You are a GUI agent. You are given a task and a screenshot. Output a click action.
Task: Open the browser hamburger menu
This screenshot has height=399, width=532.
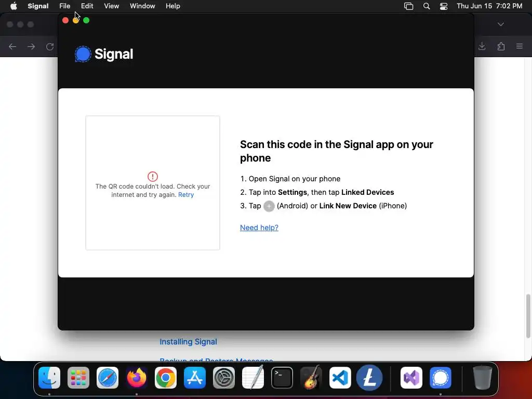(520, 46)
